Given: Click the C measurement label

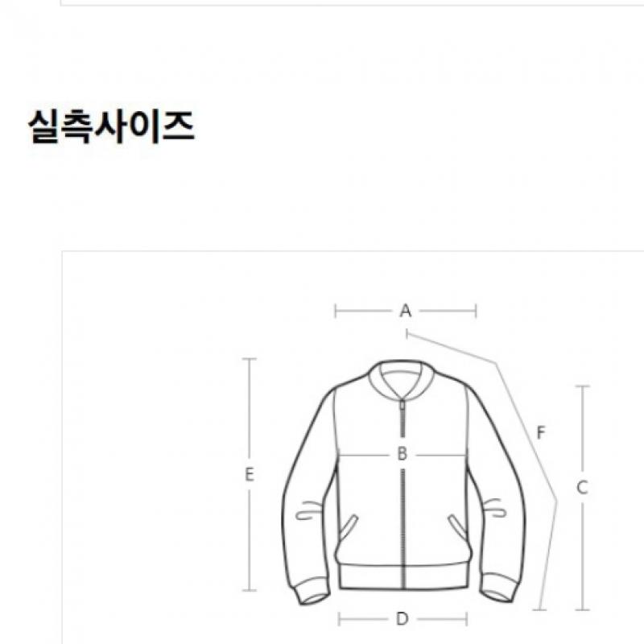Looking at the screenshot, I should click(582, 488).
